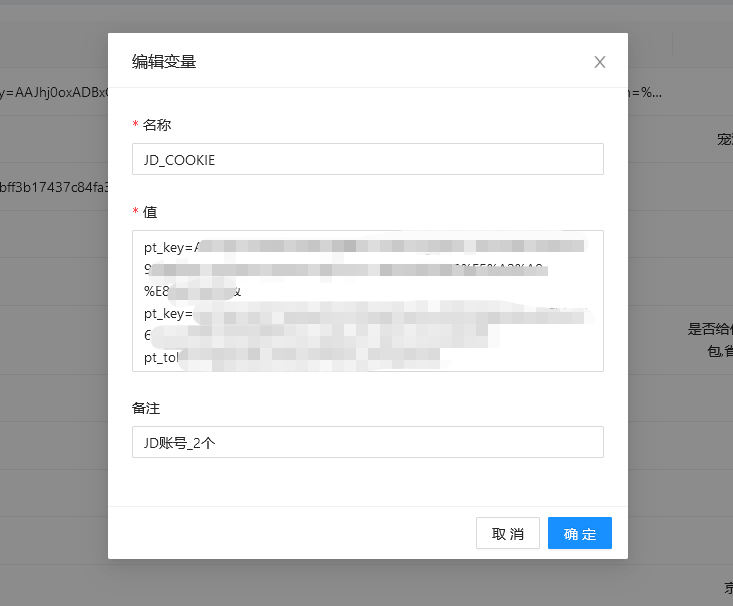Click the background column divider at top right
The width and height of the screenshot is (733, 606).
click(672, 43)
